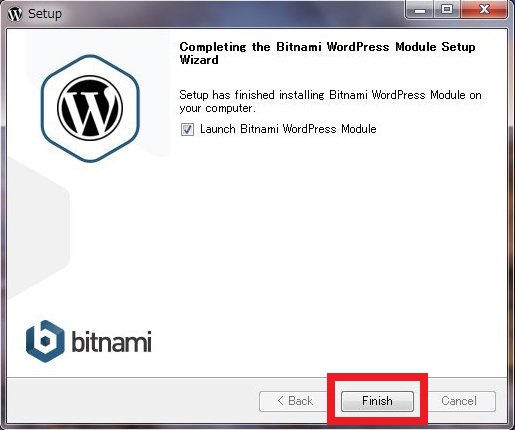Click the blue Bitnami hexagon logo icon

tap(45, 341)
